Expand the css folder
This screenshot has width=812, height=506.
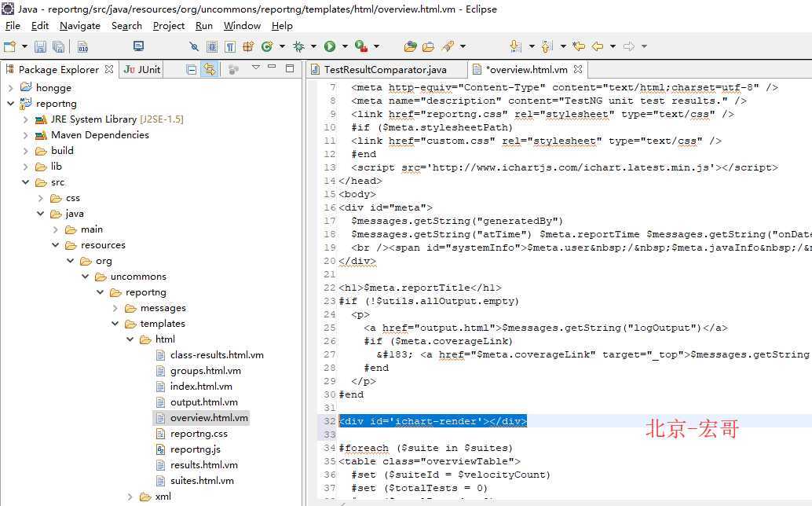40,198
